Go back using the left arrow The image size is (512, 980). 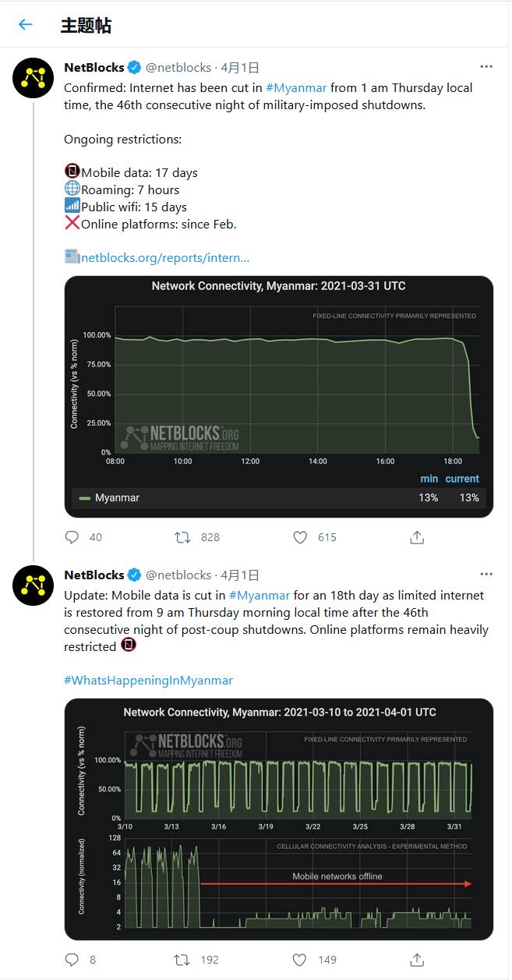(26, 24)
